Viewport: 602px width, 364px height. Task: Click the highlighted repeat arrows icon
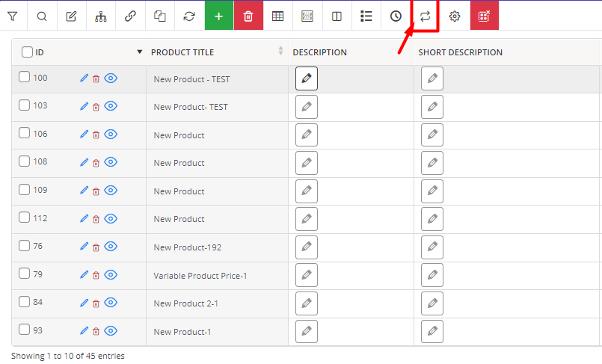tap(425, 16)
